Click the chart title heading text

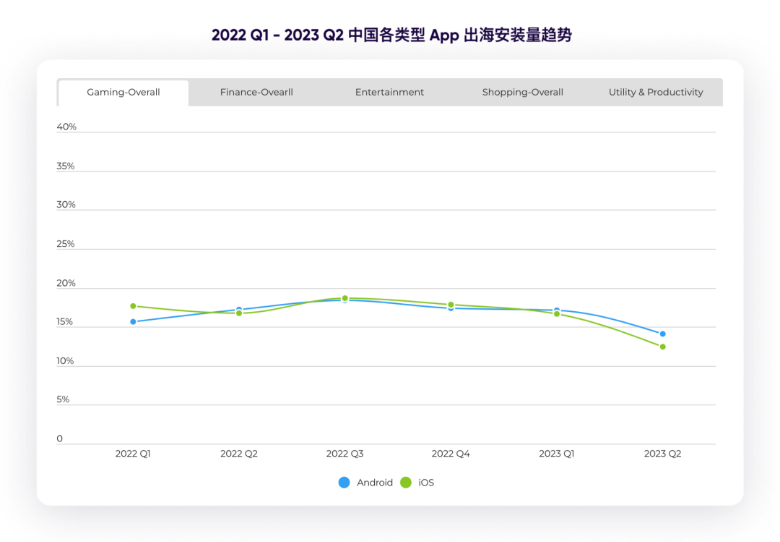click(391, 35)
